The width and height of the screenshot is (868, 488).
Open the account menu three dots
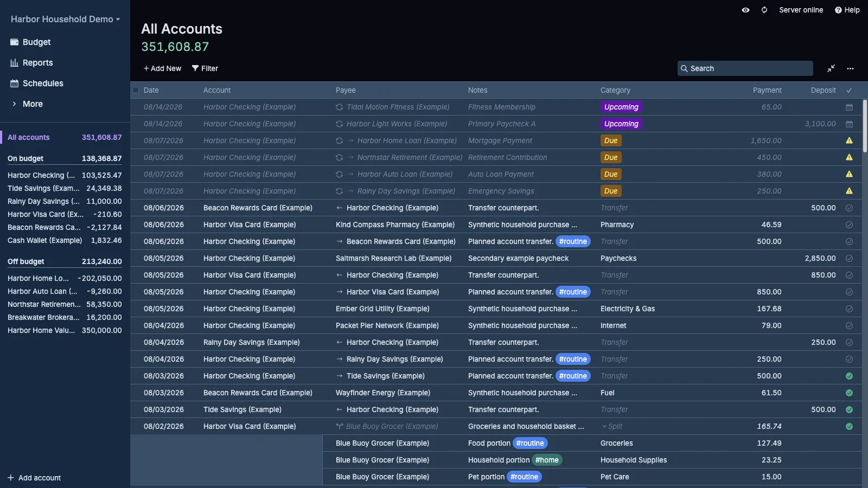point(850,68)
